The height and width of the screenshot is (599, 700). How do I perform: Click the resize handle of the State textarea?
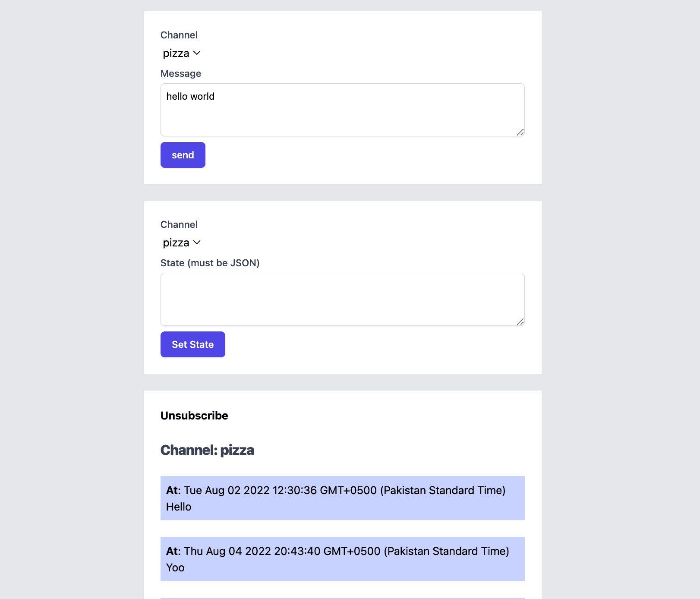click(x=520, y=322)
